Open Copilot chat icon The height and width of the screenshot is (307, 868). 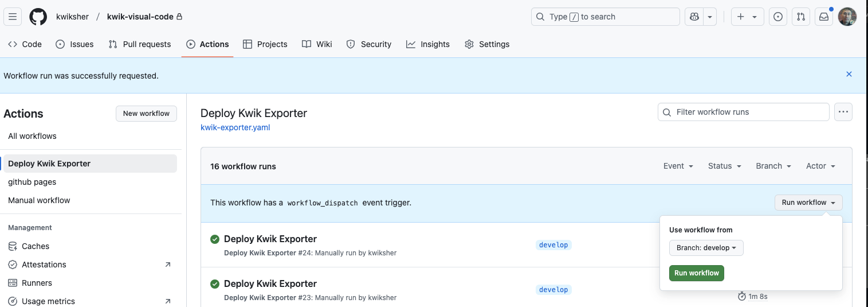[694, 17]
